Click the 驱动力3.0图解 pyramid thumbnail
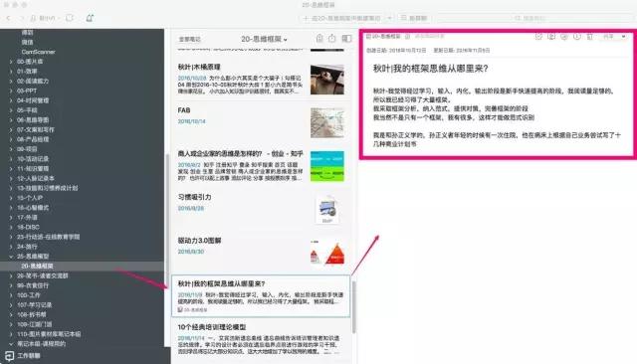The width and height of the screenshot is (637, 364). pyautogui.click(x=327, y=252)
